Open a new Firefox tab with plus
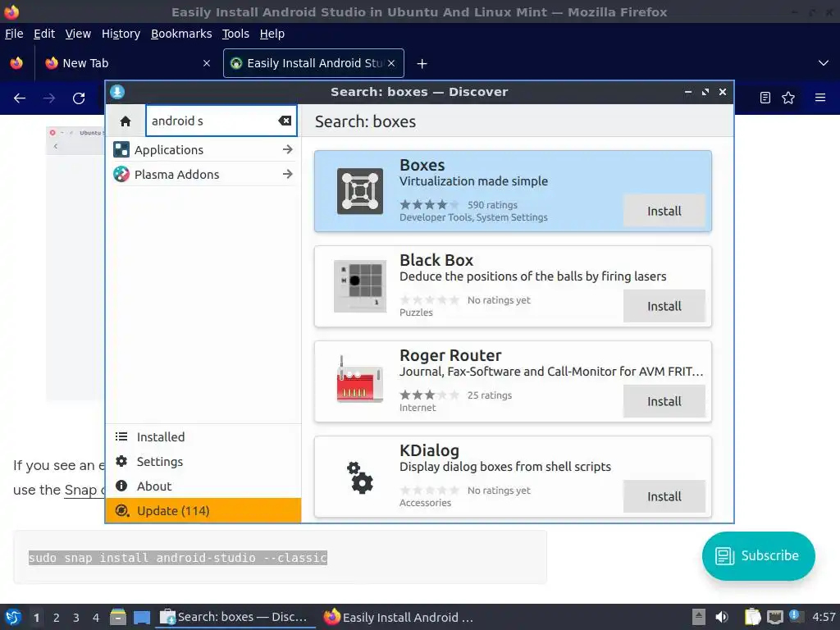Viewport: 840px width, 630px height. pos(422,64)
